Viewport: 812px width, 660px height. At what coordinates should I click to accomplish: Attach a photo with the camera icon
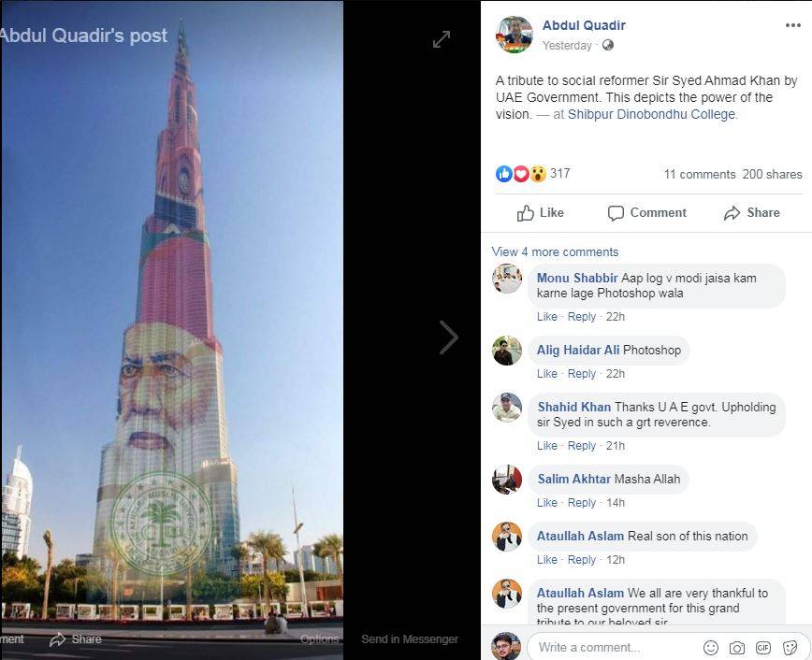click(737, 647)
